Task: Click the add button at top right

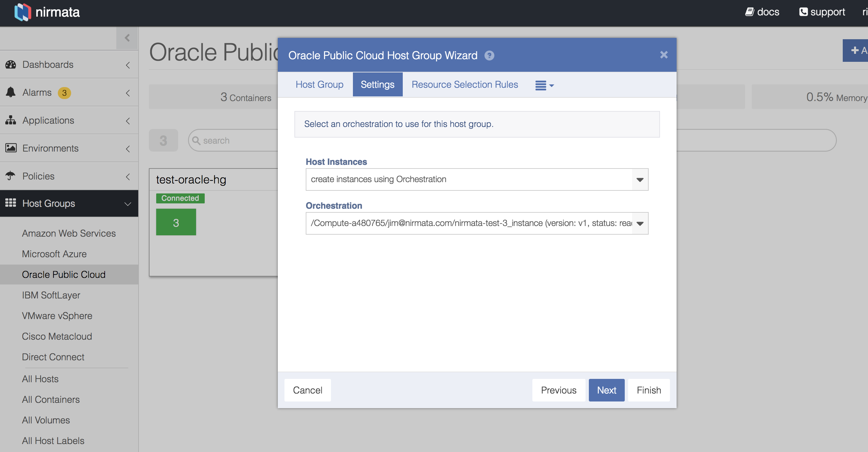Action: (856, 51)
